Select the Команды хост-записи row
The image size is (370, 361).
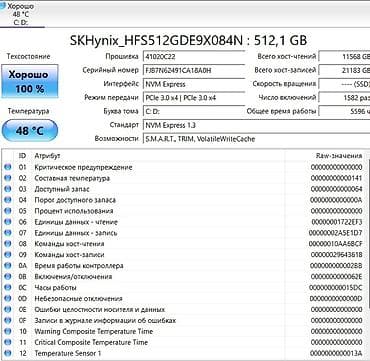183,255
